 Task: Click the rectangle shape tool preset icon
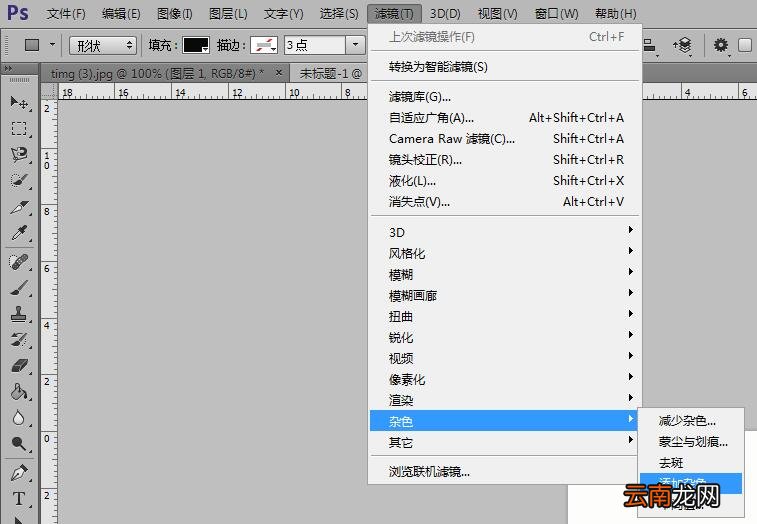coord(32,45)
